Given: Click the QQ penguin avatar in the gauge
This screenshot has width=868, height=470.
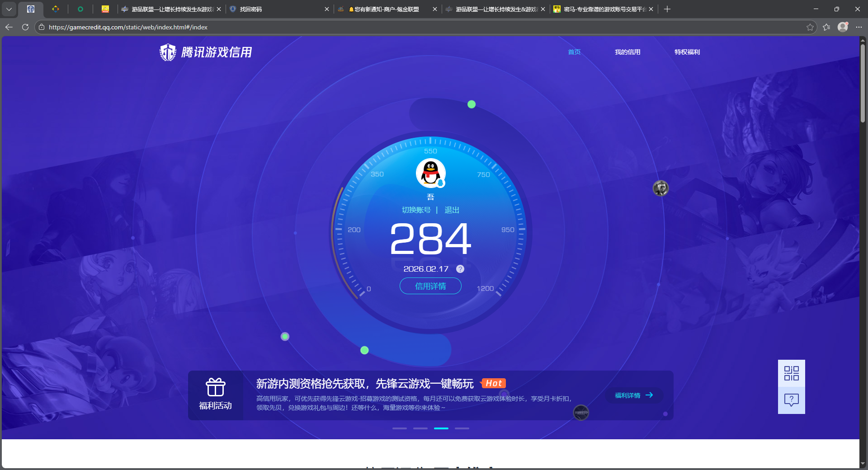Looking at the screenshot, I should pyautogui.click(x=430, y=173).
